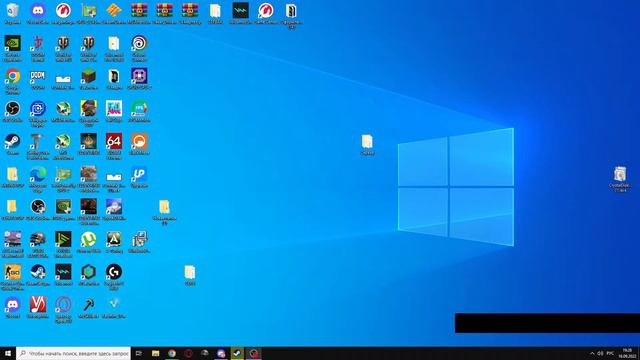This screenshot has height=360, width=640.
Task: Select the green uTorrent icon
Action: point(89,240)
